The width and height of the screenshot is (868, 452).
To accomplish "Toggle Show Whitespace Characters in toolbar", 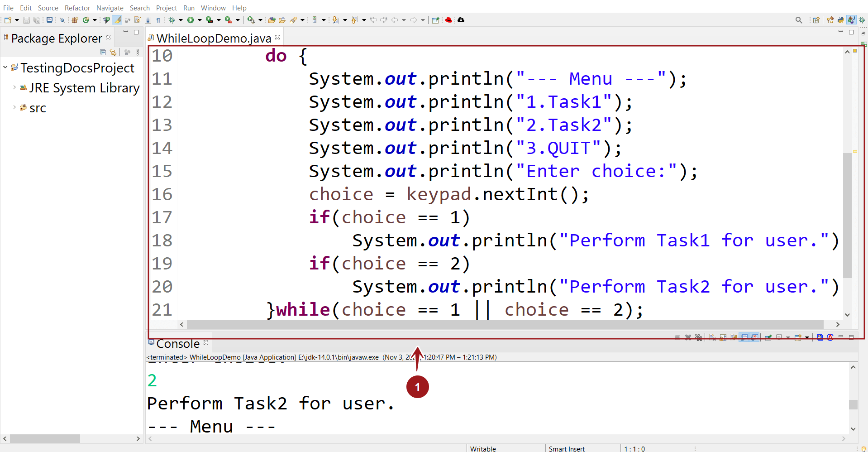I will 159,19.
